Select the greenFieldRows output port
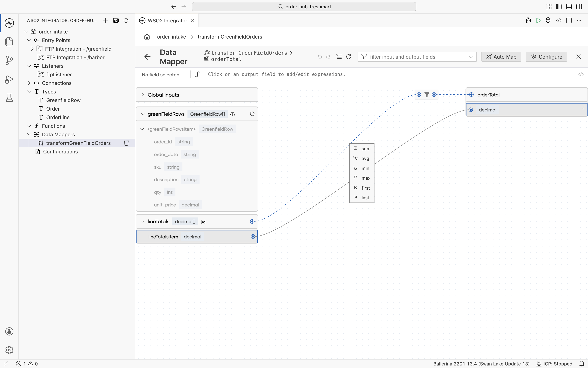 point(252,114)
